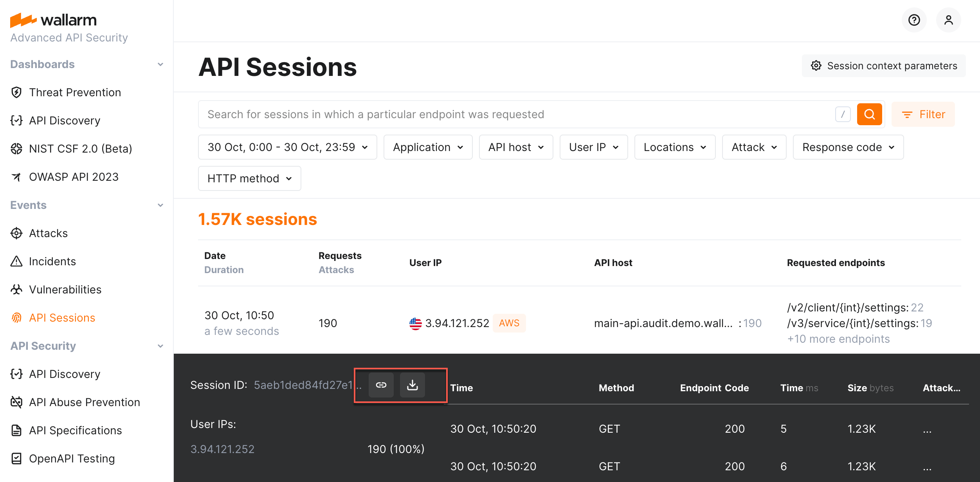Click the Vulnerabilities bug icon
The height and width of the screenshot is (482, 980).
click(x=16, y=289)
